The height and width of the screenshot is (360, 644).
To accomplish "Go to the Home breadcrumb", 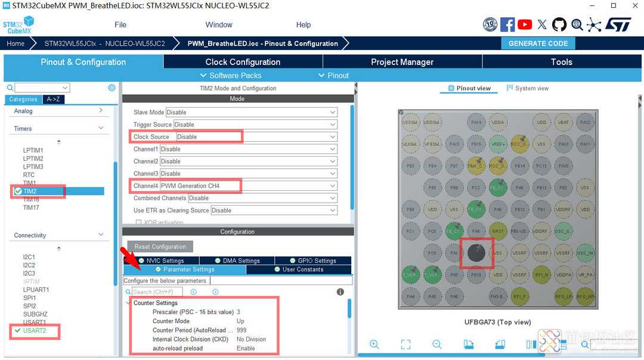I will (16, 44).
